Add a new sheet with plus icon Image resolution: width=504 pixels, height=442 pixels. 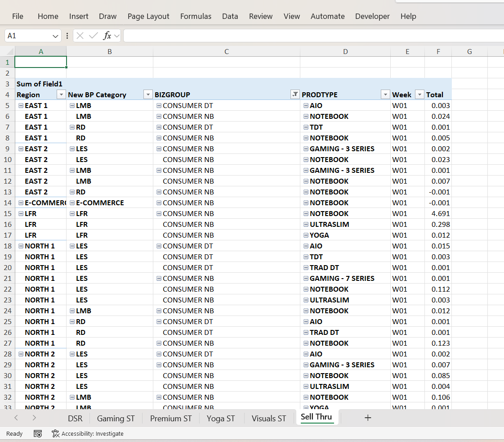(368, 418)
